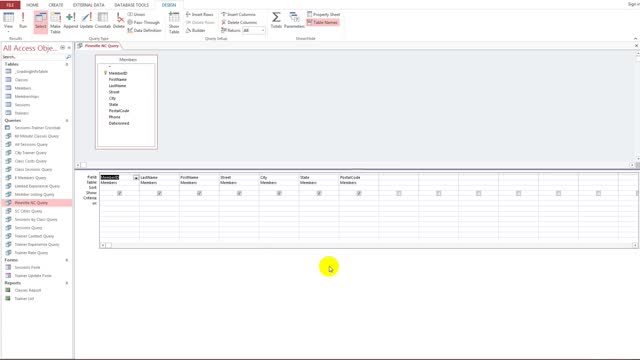
Task: Uncheck Show box for MemberID column
Action: pos(120,193)
